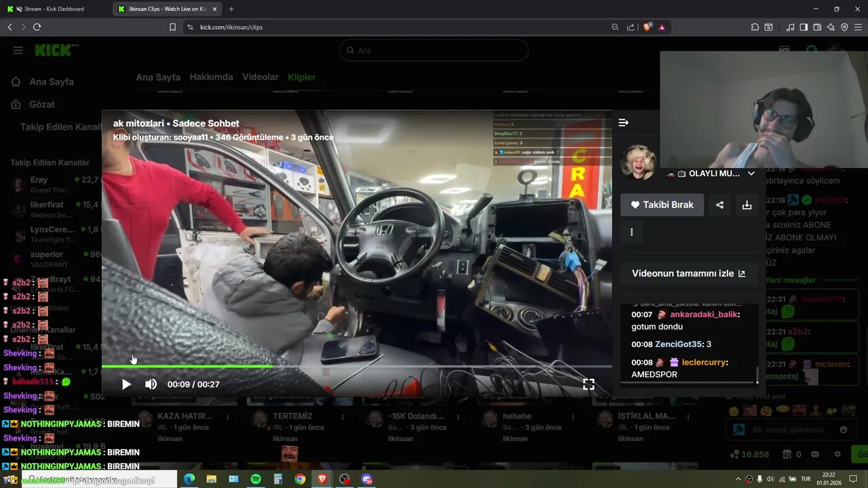The width and height of the screenshot is (868, 488).
Task: Open the emoji picker in chat input
Action: pyautogui.click(x=844, y=430)
